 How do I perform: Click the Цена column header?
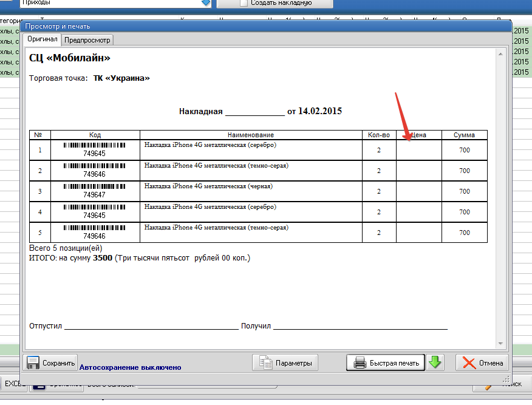[418, 135]
